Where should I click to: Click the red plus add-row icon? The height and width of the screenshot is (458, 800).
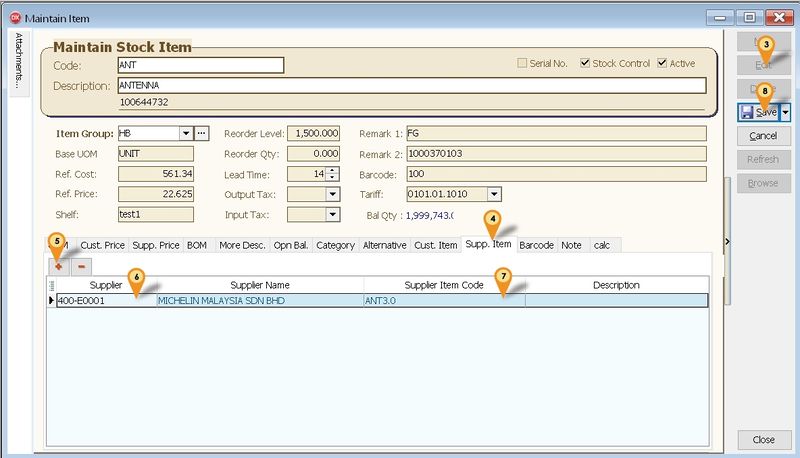pos(59,267)
